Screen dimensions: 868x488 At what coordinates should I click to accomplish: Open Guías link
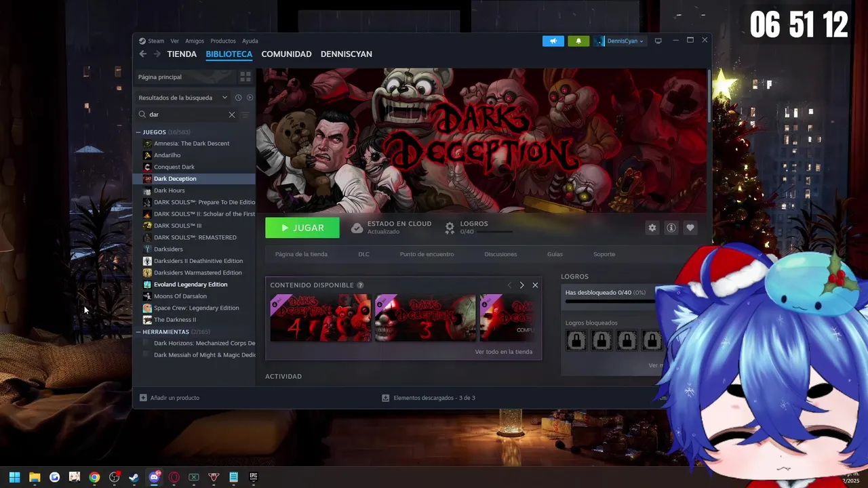pyautogui.click(x=555, y=254)
